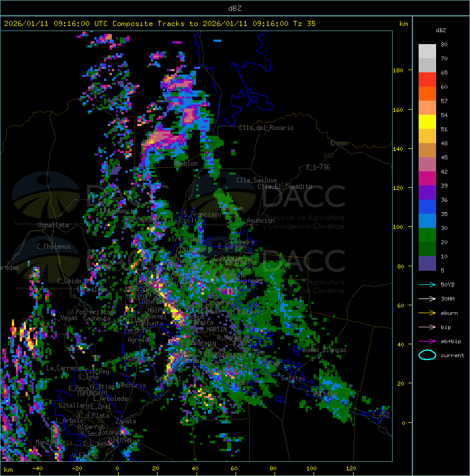Click the Clla.El_Cavadito place label

285,187
